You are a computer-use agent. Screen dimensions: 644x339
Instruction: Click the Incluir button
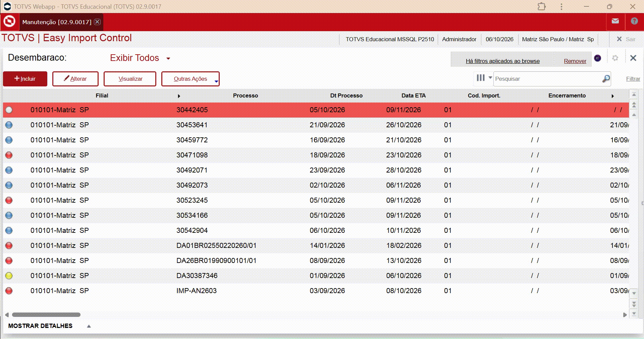[x=25, y=79]
